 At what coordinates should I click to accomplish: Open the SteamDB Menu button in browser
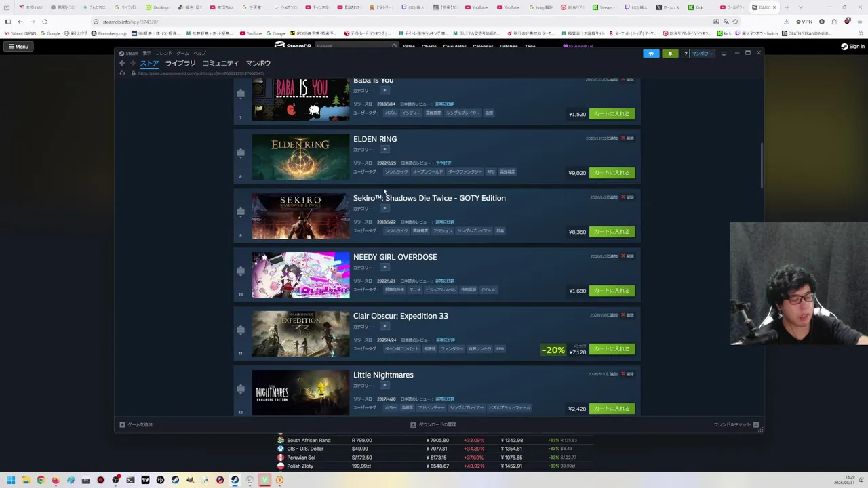point(18,47)
